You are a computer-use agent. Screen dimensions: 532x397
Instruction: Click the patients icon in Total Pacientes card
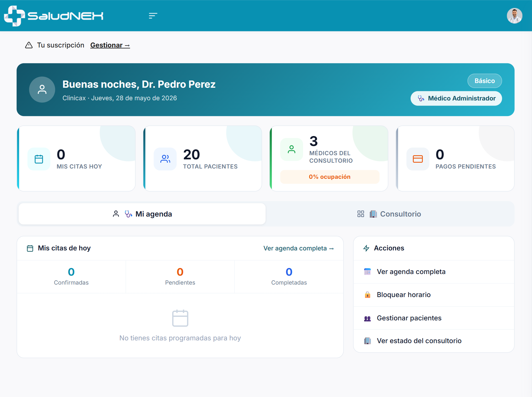pyautogui.click(x=165, y=159)
